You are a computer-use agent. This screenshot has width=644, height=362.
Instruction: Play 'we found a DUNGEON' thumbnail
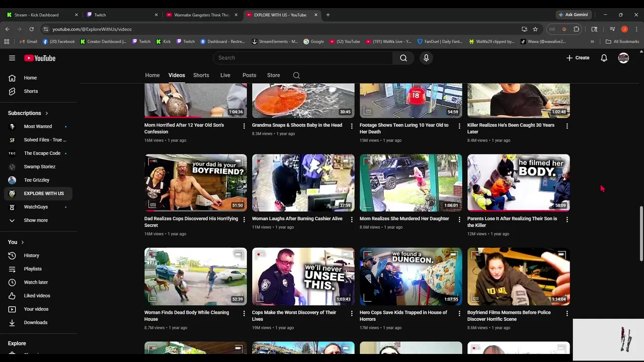411,277
